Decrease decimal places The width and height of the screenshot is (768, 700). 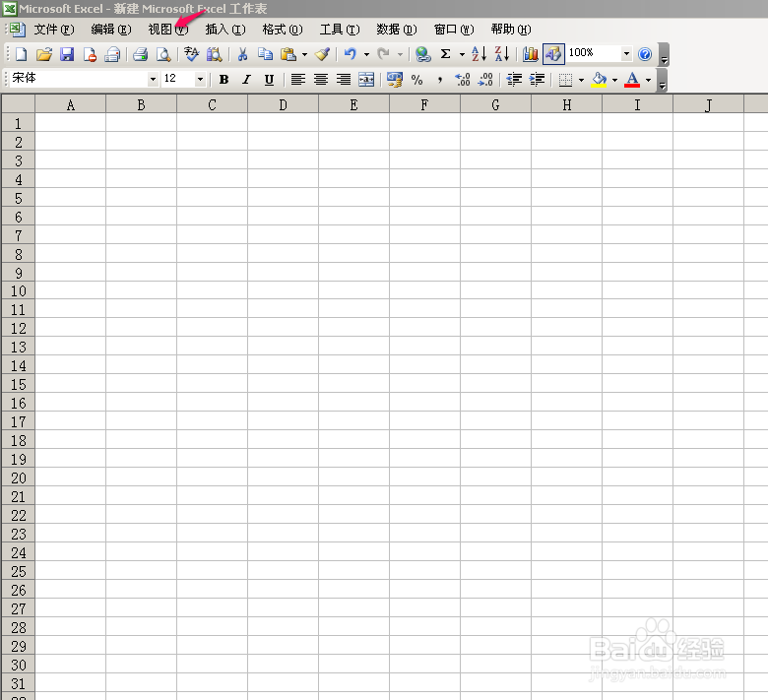[485, 80]
